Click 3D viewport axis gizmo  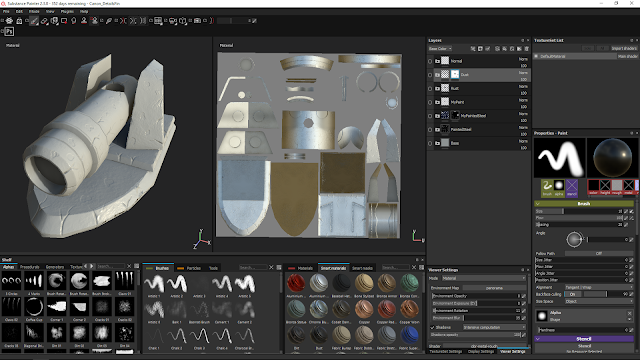[x=202, y=240]
